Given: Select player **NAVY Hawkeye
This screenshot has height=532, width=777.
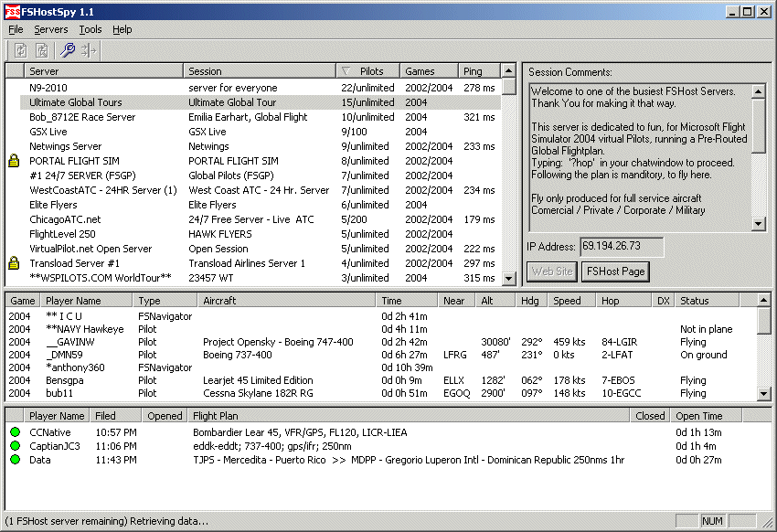Looking at the screenshot, I should (x=381, y=329).
